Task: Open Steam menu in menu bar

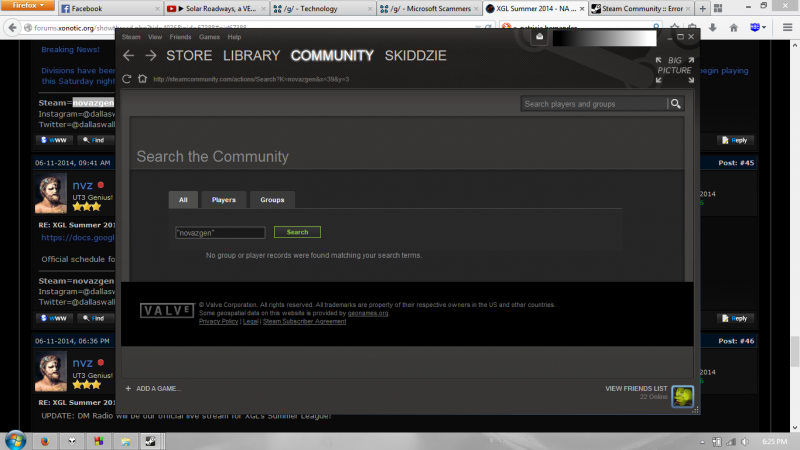Action: pos(131,37)
